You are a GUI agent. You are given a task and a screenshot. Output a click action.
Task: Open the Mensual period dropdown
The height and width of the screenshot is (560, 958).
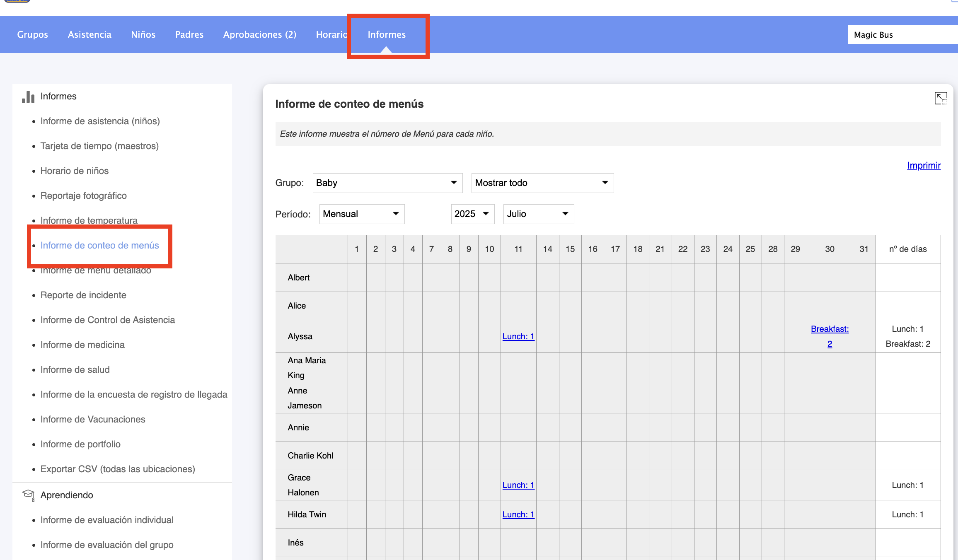[361, 214]
